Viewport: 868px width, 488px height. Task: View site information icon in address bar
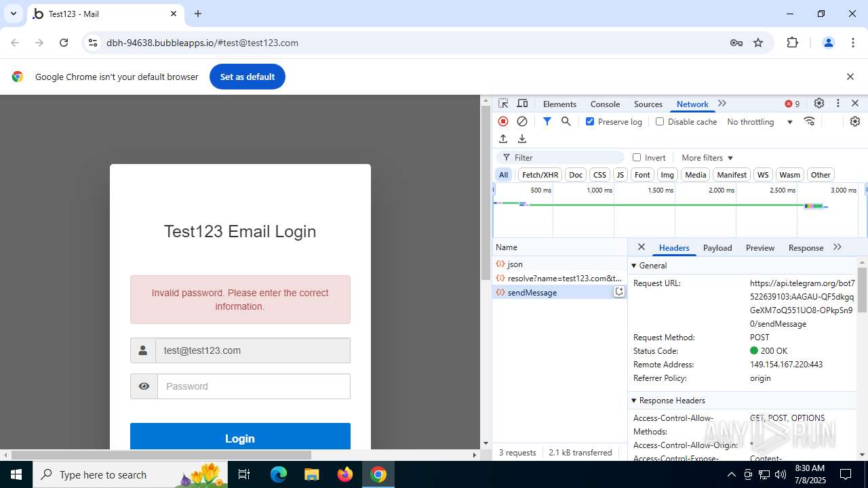[x=93, y=43]
